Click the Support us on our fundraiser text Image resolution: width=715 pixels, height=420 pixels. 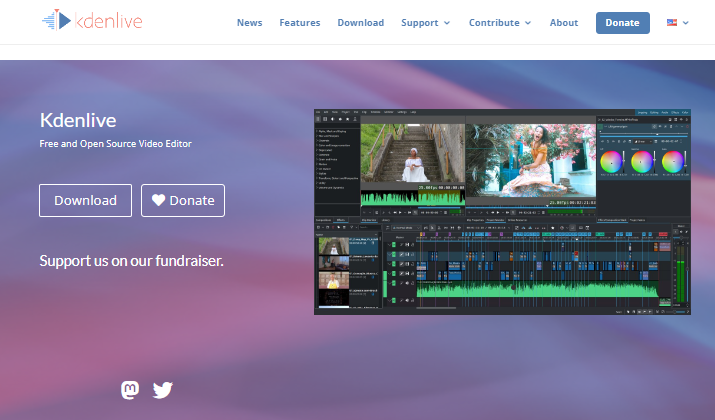[x=131, y=261]
